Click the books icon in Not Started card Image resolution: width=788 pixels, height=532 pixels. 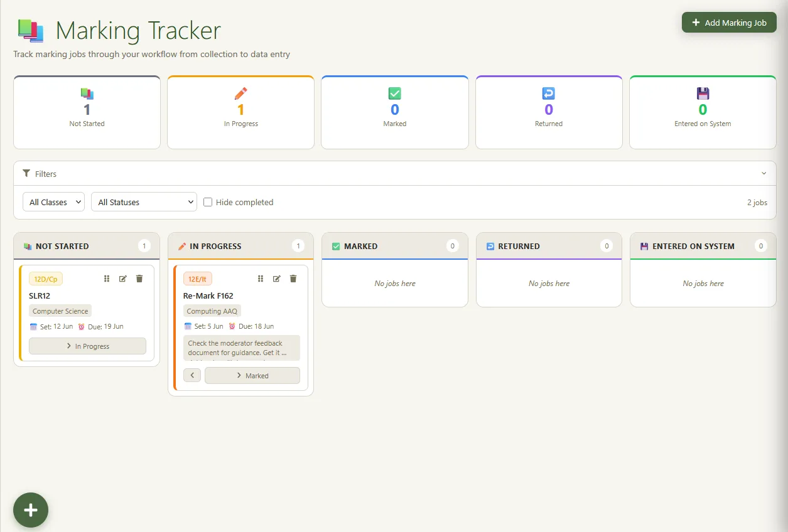coord(87,93)
